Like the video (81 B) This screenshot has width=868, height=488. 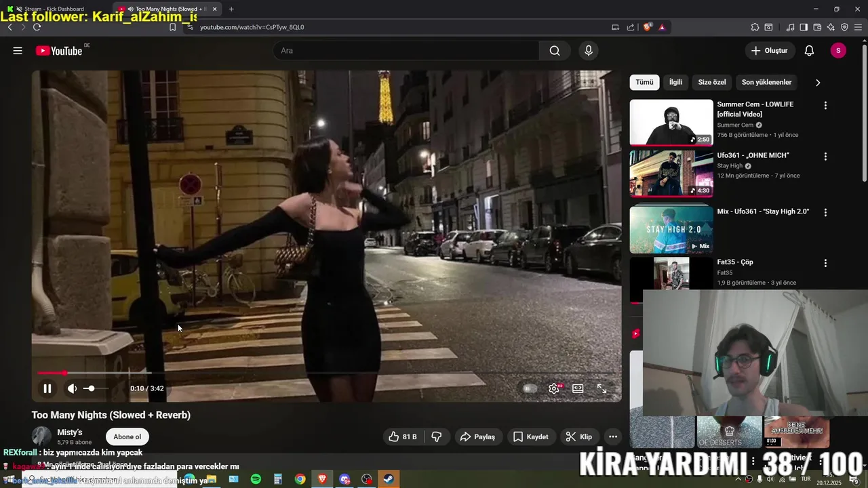(403, 437)
